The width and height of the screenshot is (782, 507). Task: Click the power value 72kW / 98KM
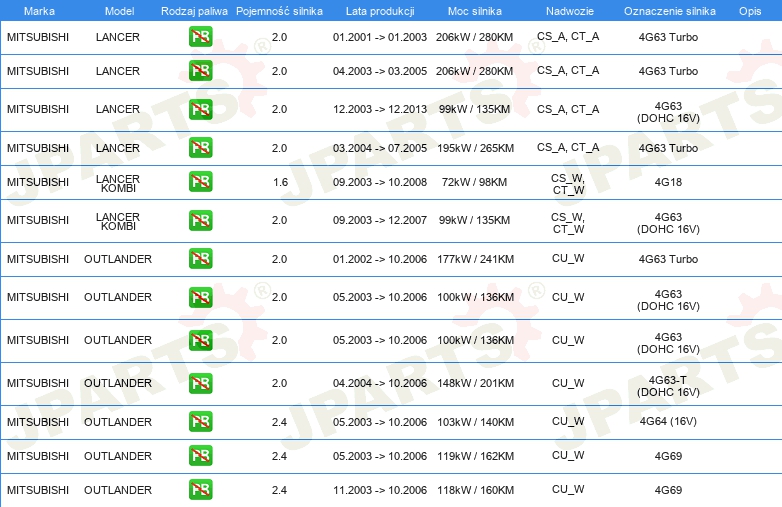tap(474, 182)
